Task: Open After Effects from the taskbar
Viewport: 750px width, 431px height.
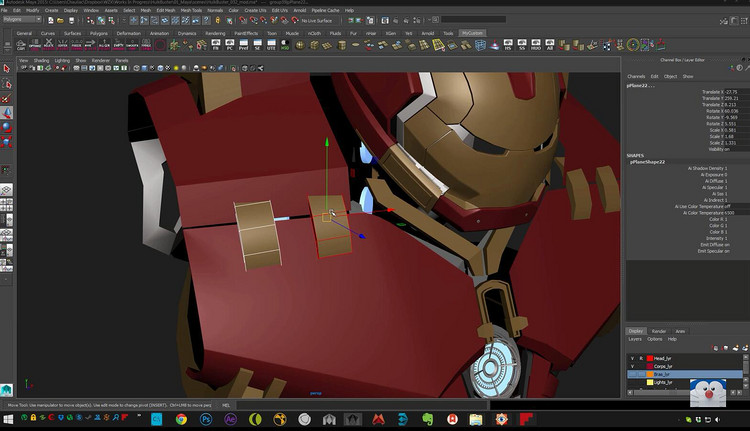Action: (x=231, y=420)
